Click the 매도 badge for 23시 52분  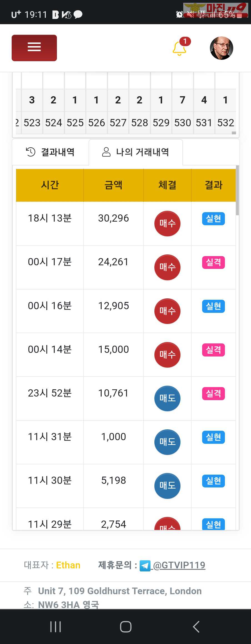(x=167, y=398)
